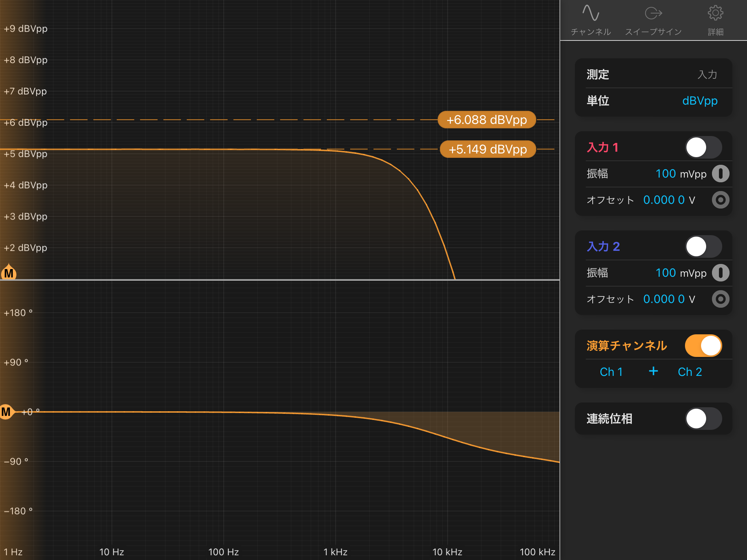This screenshot has height=560, width=747.
Task: Click the +180 ° phase axis label
Action: [x=18, y=313]
